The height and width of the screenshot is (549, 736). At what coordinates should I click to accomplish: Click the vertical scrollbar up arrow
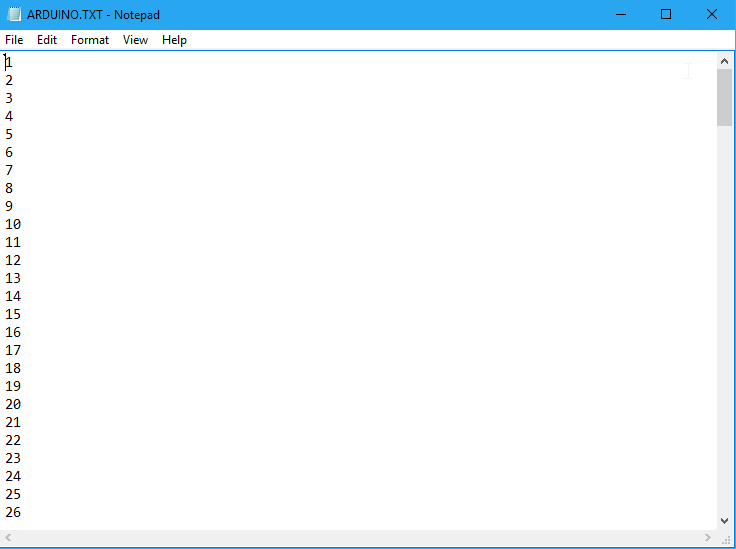pos(725,61)
